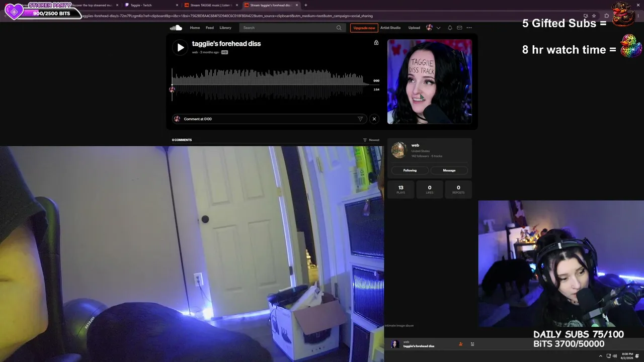Open the Artist Studio link
The width and height of the screenshot is (644, 362).
390,28
